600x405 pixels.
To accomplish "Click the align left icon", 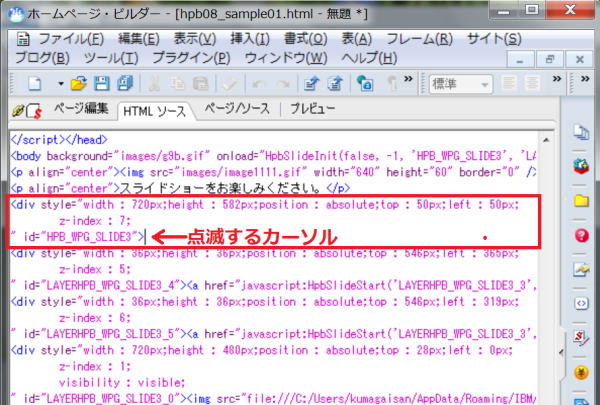I will coord(509,83).
